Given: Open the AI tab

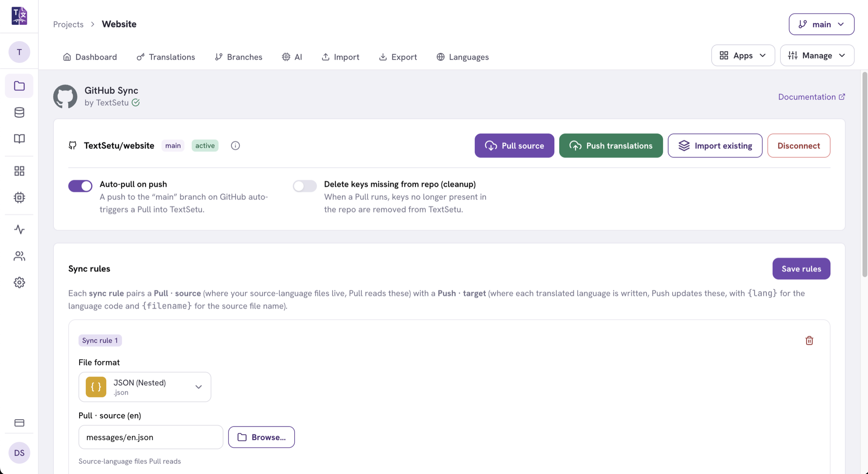Looking at the screenshot, I should point(292,57).
